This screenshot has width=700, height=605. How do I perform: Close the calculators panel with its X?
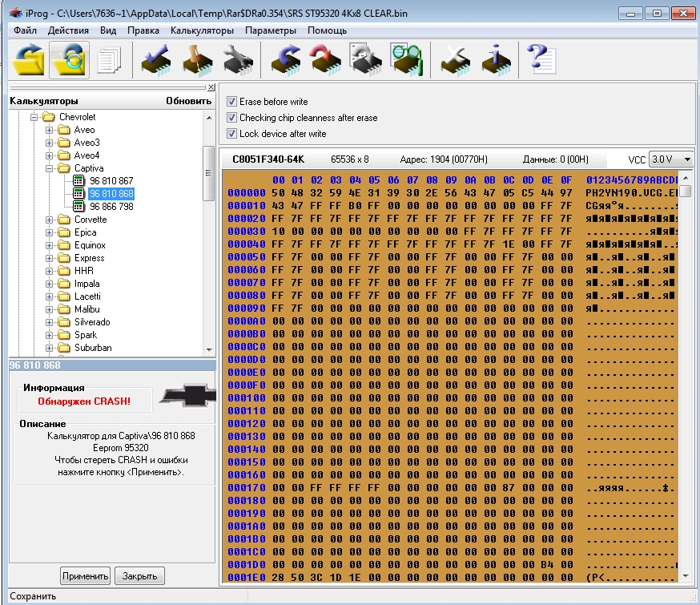coord(211,87)
